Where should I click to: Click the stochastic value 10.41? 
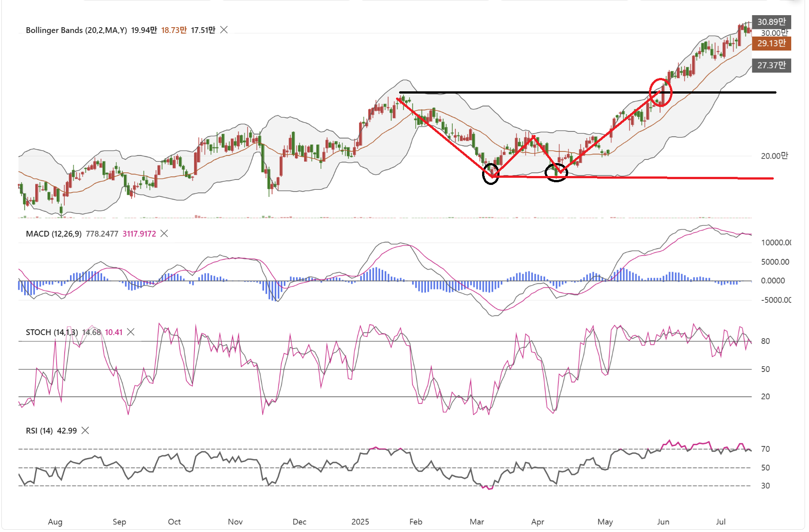click(x=114, y=332)
